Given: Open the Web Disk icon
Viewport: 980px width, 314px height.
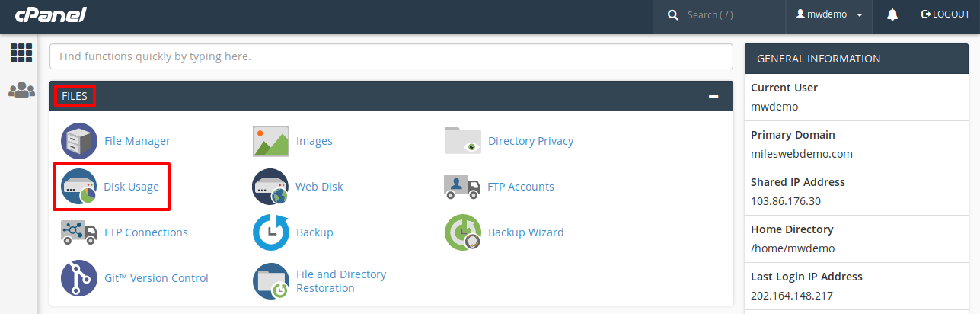Looking at the screenshot, I should click(x=271, y=187).
